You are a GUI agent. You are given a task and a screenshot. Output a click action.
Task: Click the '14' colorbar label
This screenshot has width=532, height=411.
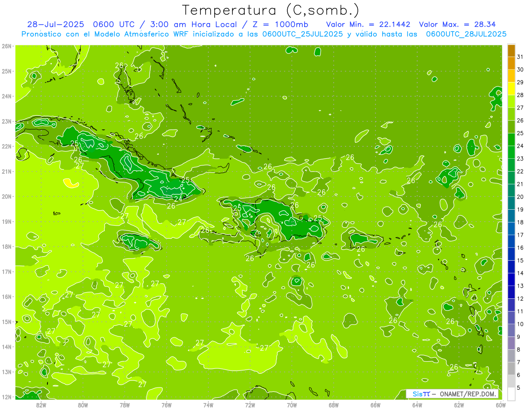520,273
